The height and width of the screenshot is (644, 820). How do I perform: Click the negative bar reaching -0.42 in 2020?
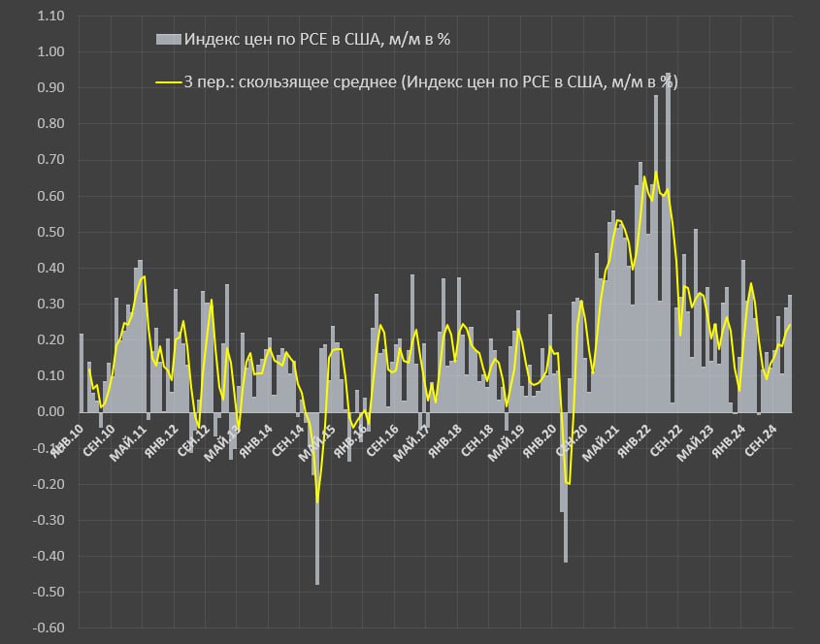click(566, 485)
